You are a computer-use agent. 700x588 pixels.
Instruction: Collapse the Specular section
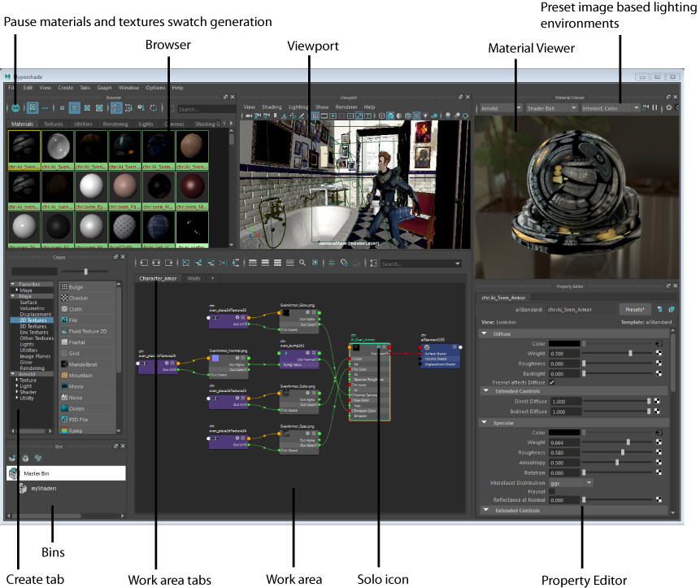(x=485, y=422)
